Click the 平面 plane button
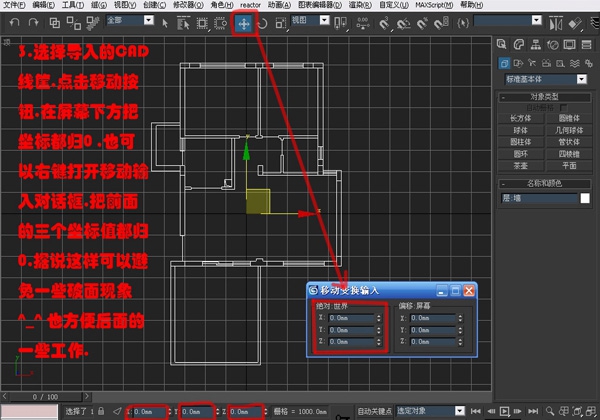The width and height of the screenshot is (600, 420). pyautogui.click(x=569, y=166)
